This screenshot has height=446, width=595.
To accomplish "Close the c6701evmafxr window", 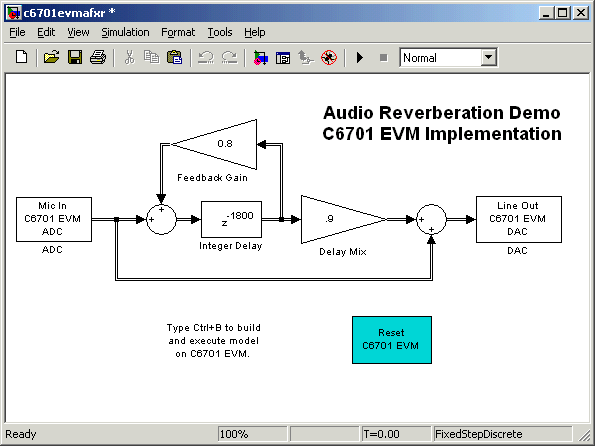I will [581, 13].
